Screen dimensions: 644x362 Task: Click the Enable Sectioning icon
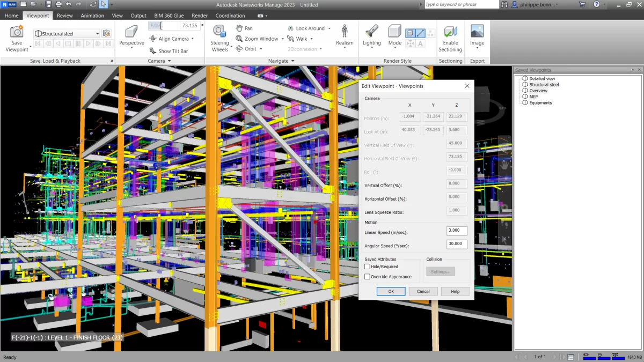coord(450,31)
